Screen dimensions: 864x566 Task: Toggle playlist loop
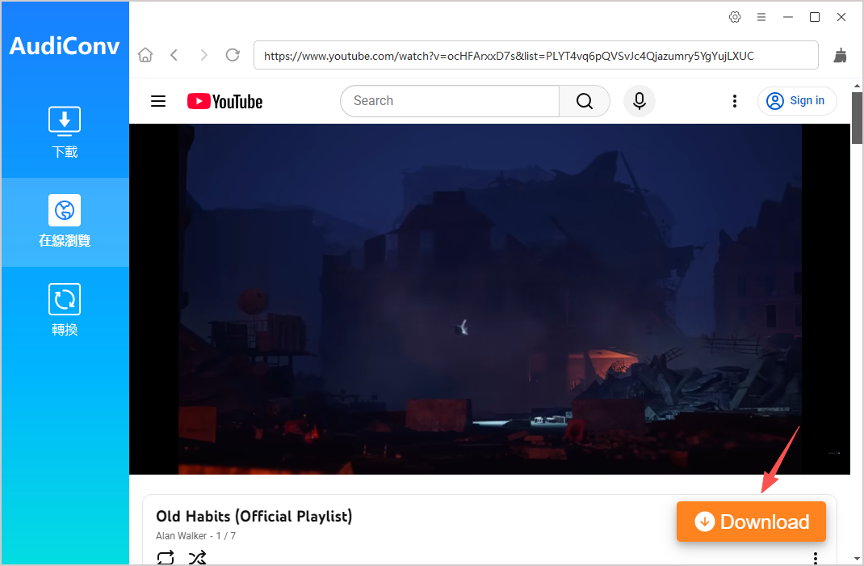pos(166,557)
